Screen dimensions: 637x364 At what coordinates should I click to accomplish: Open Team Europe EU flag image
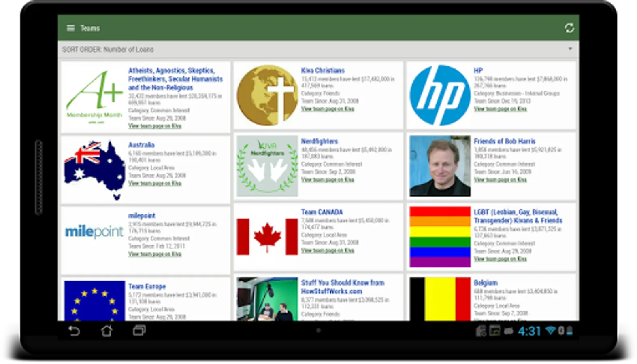click(94, 301)
